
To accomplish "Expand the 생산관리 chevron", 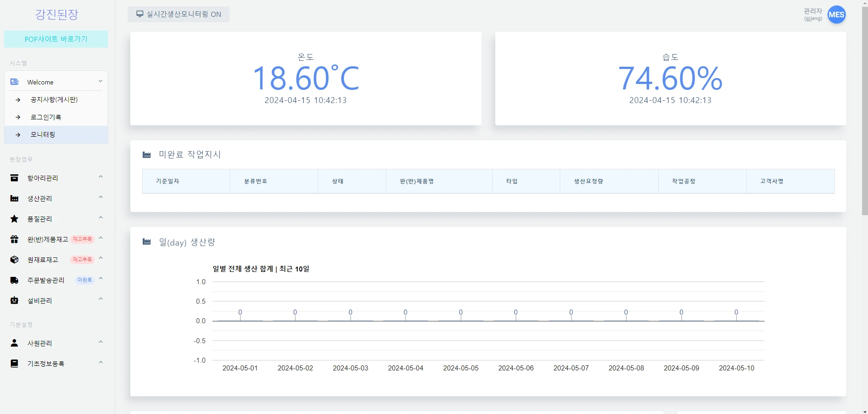I will 101,197.
